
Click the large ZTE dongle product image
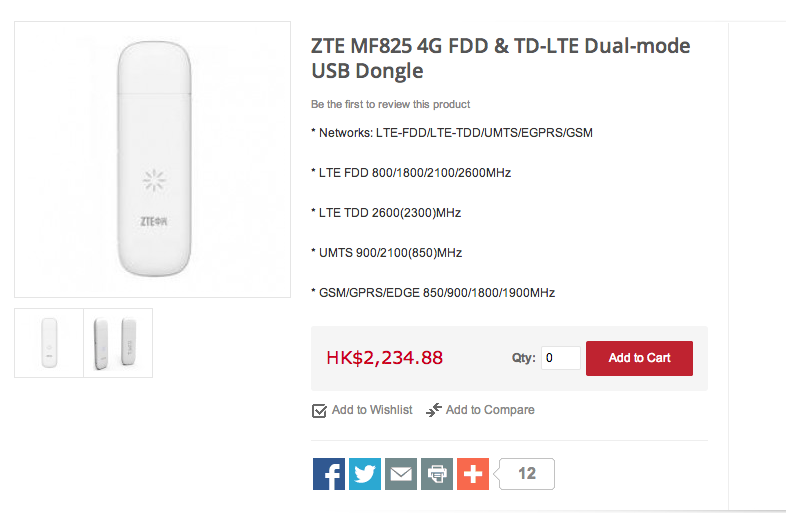click(152, 160)
